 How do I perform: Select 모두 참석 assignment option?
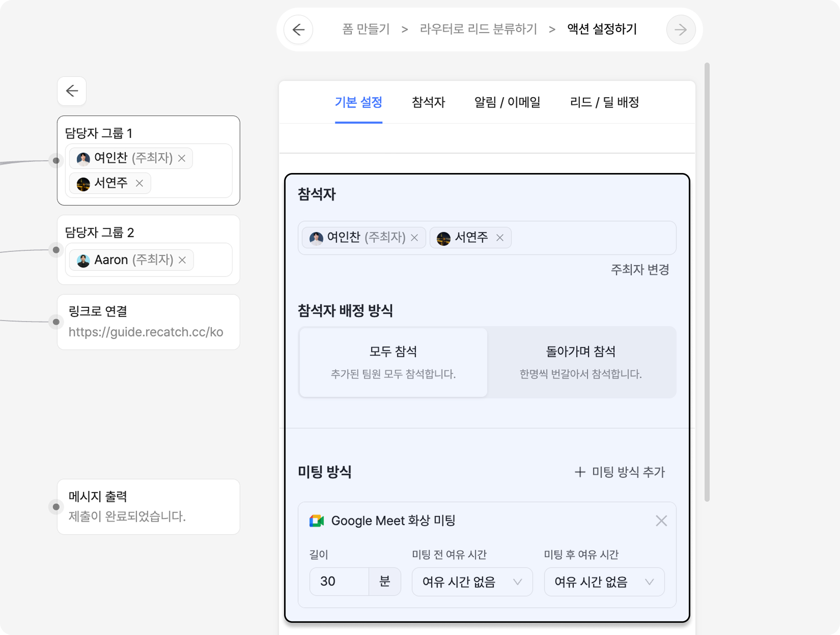(393, 362)
